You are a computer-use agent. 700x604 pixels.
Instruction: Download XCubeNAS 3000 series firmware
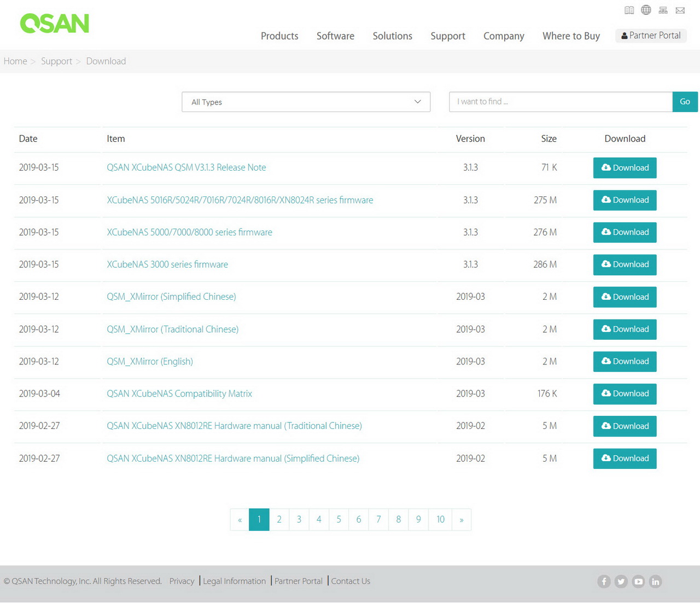(625, 265)
